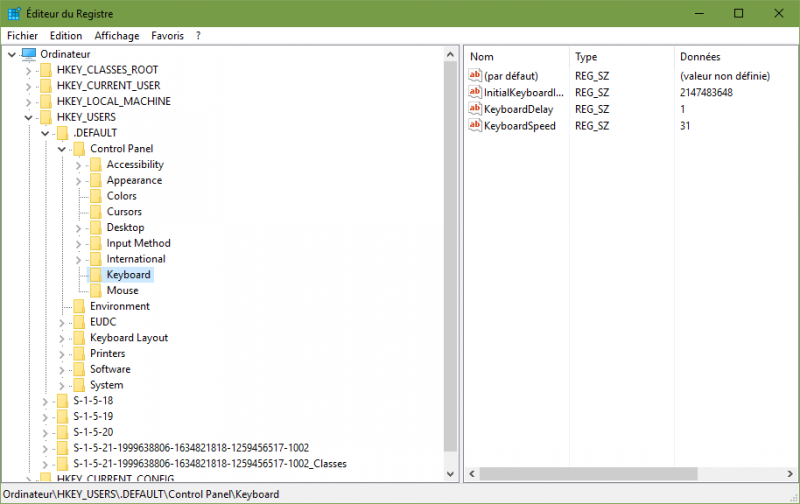Click the .DEFAULT folder icon
The height and width of the screenshot is (504, 800).
pyautogui.click(x=62, y=133)
